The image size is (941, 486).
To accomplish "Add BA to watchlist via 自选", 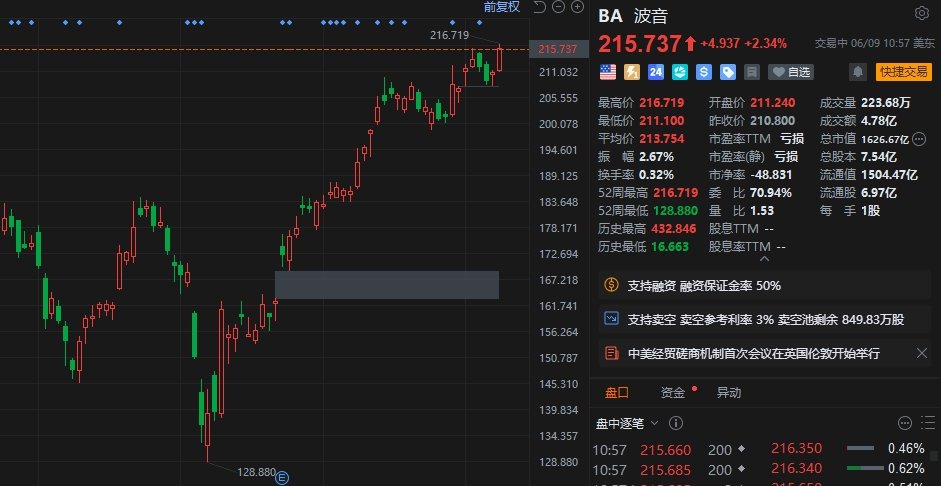I will [x=791, y=73].
